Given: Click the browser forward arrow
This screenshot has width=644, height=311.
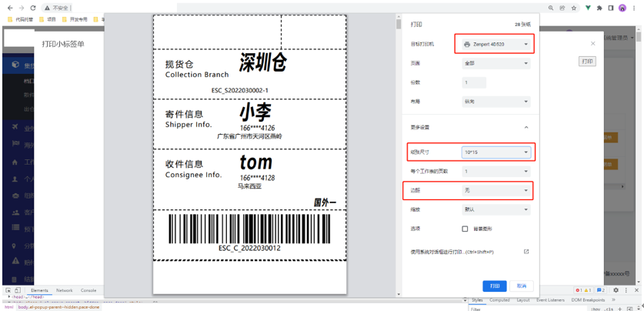Looking at the screenshot, I should pyautogui.click(x=22, y=8).
